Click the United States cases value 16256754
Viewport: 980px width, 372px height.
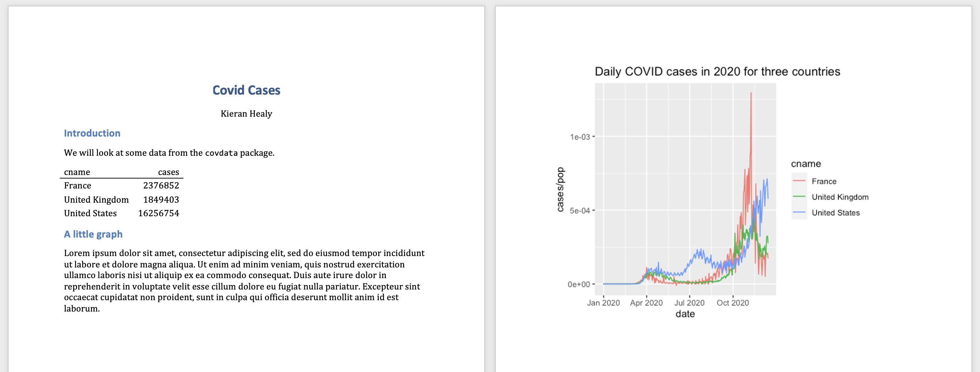click(158, 213)
